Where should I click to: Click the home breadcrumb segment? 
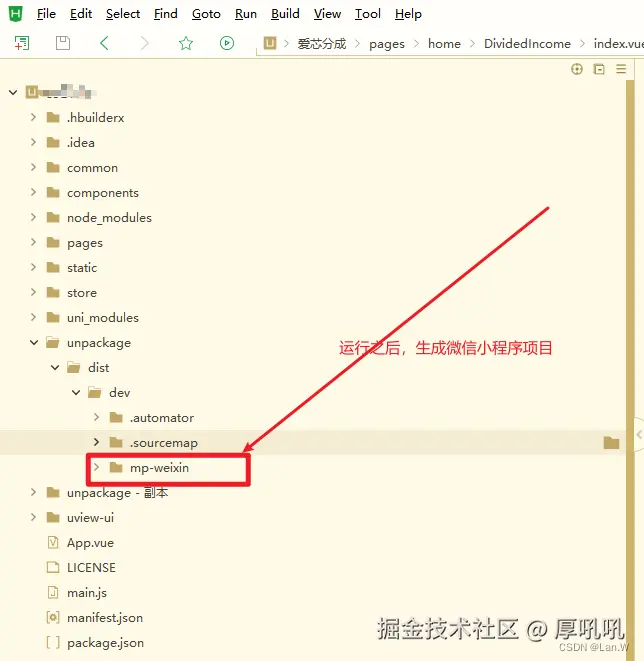coord(444,43)
